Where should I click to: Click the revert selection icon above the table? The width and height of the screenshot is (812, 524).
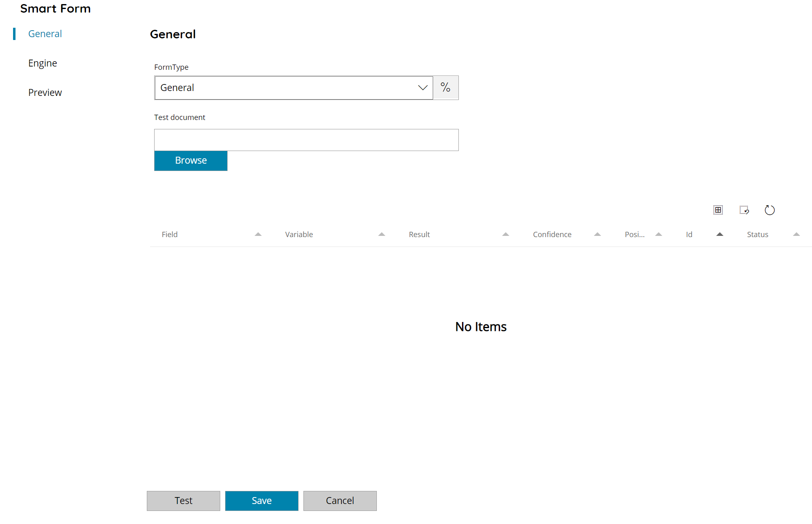point(744,210)
